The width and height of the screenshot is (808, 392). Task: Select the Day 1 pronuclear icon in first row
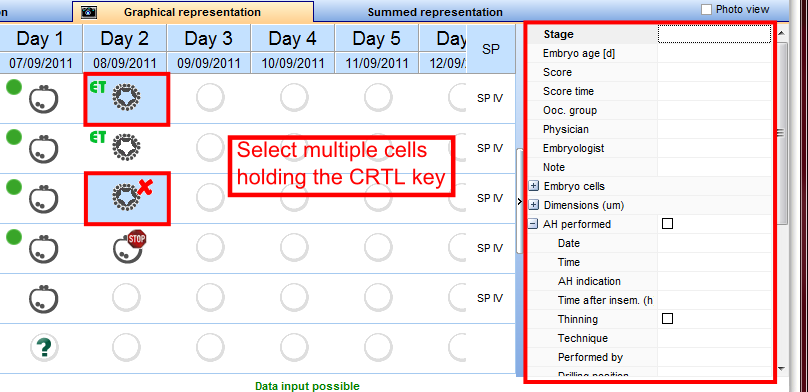43,98
